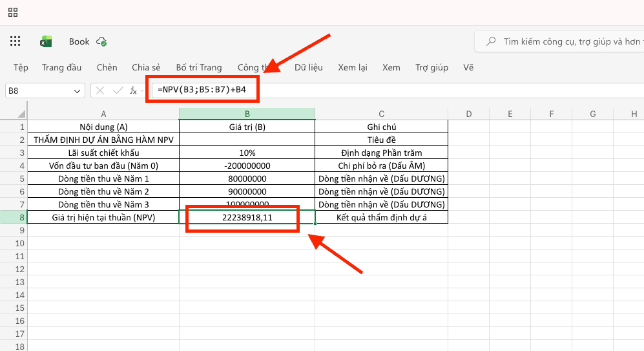Select column G header

click(x=593, y=114)
